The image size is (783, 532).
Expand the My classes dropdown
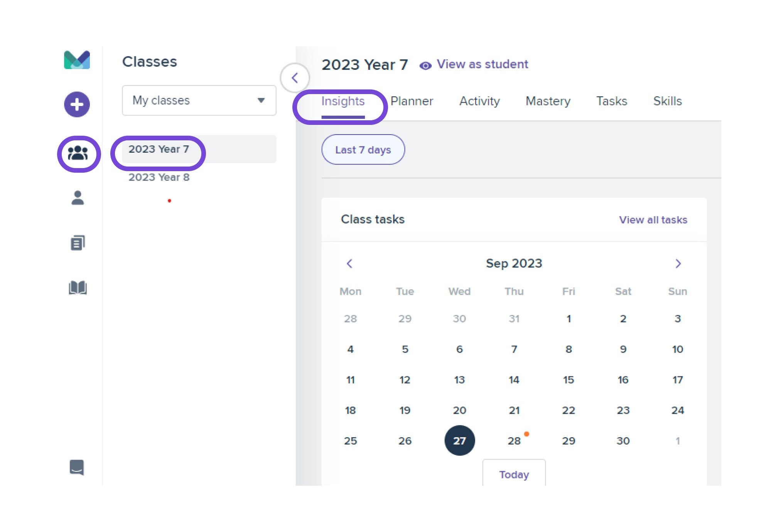point(199,100)
